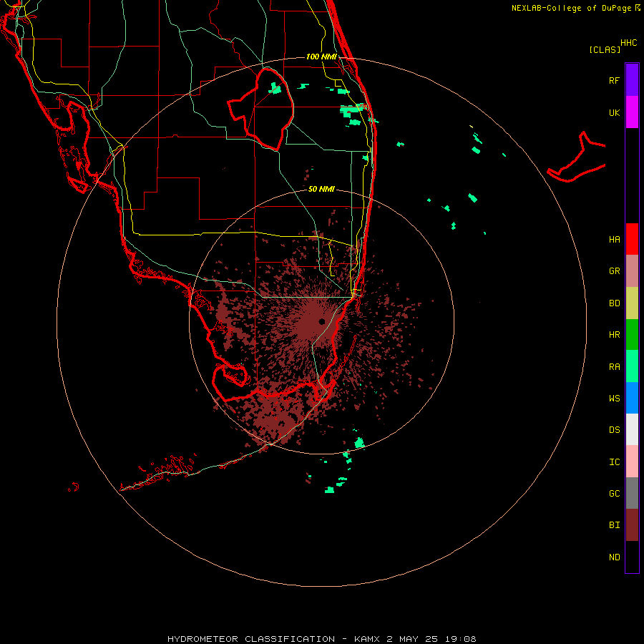Click the Hydrometeor Classification KAMX title text
Viewport: 644px width, 644px height.
(321, 639)
